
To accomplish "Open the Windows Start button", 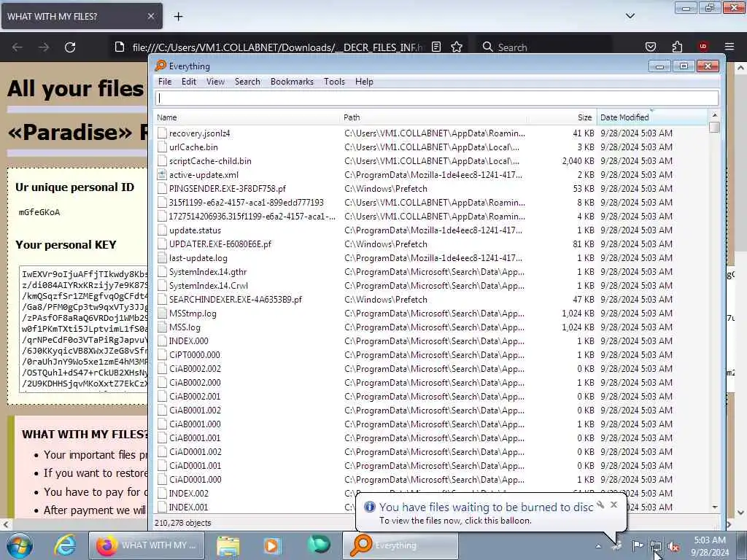I will 19,545.
